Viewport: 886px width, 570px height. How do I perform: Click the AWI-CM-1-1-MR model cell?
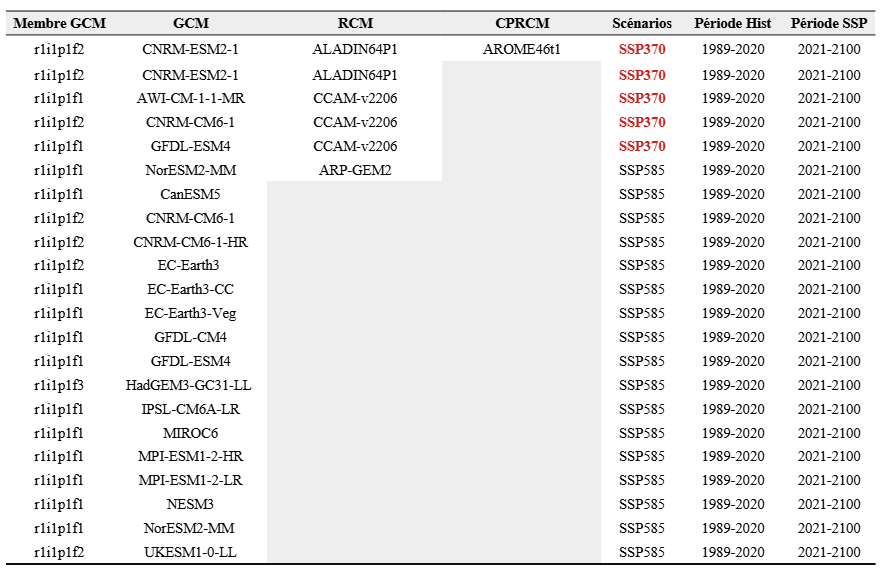pyautogui.click(x=190, y=98)
